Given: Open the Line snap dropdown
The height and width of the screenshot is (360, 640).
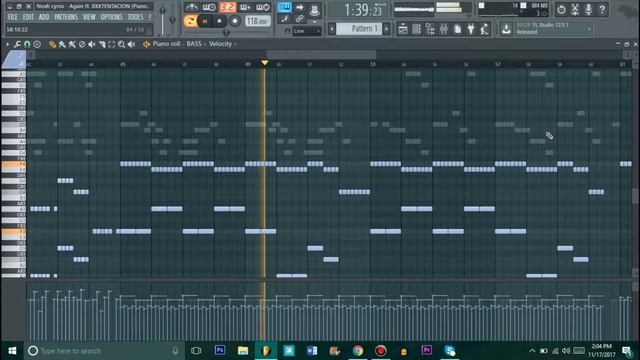Looking at the screenshot, I should pyautogui.click(x=306, y=31).
